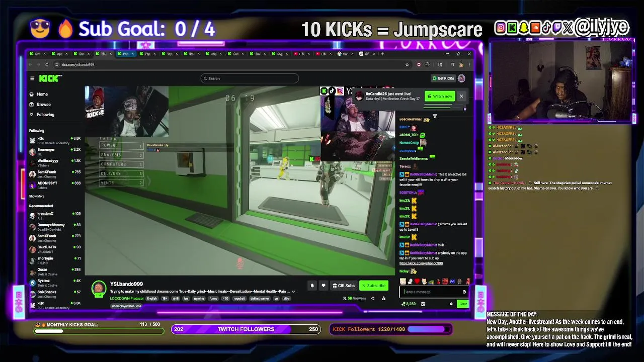
Task: Open shortypie recommended channel
Action: 54,260
